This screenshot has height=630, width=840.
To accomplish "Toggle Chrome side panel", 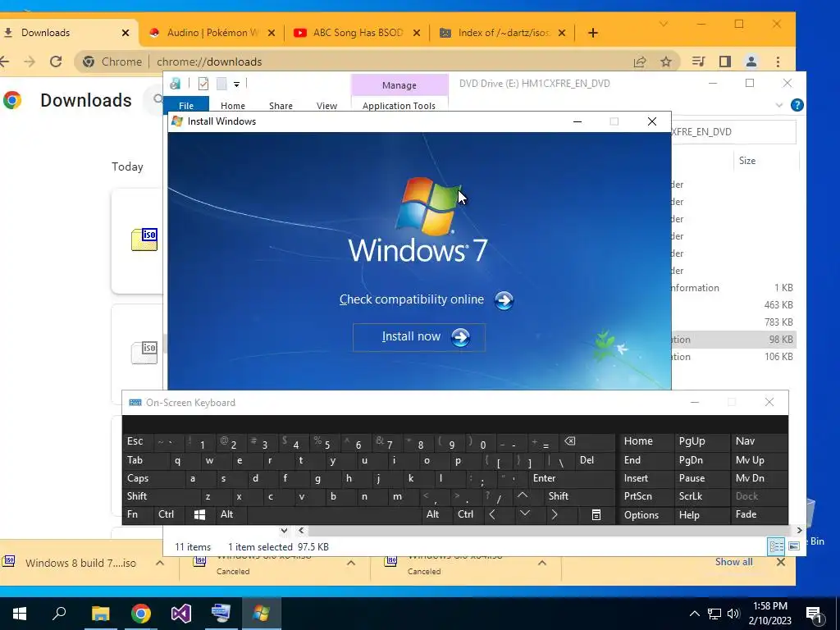I will 725,62.
